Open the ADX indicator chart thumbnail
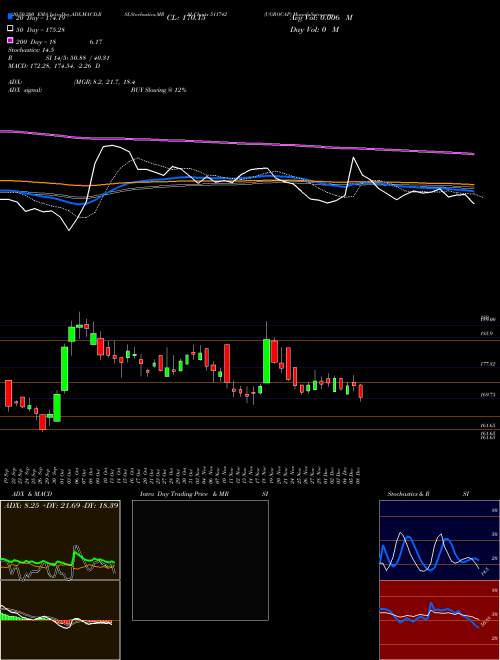500x660 pixels. click(x=60, y=540)
